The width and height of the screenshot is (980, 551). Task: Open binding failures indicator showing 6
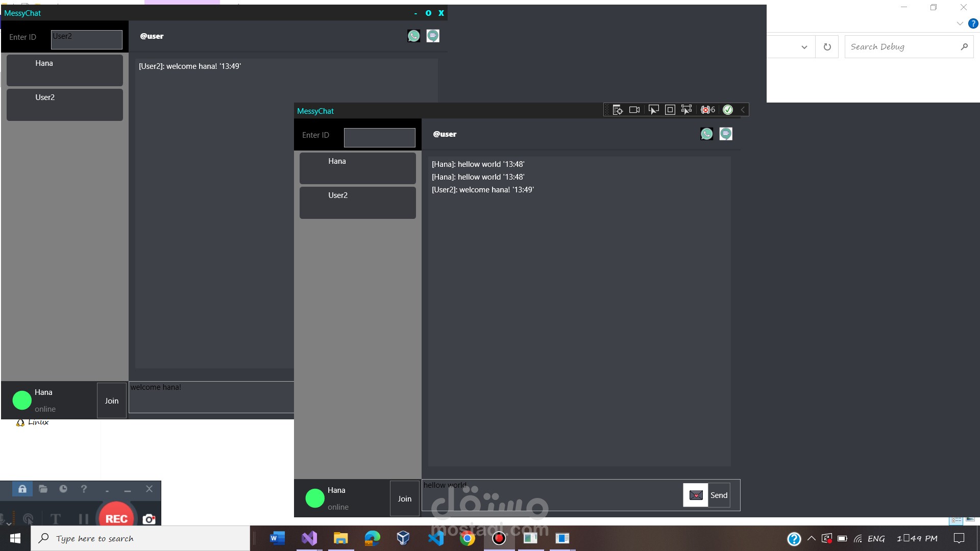tap(708, 110)
